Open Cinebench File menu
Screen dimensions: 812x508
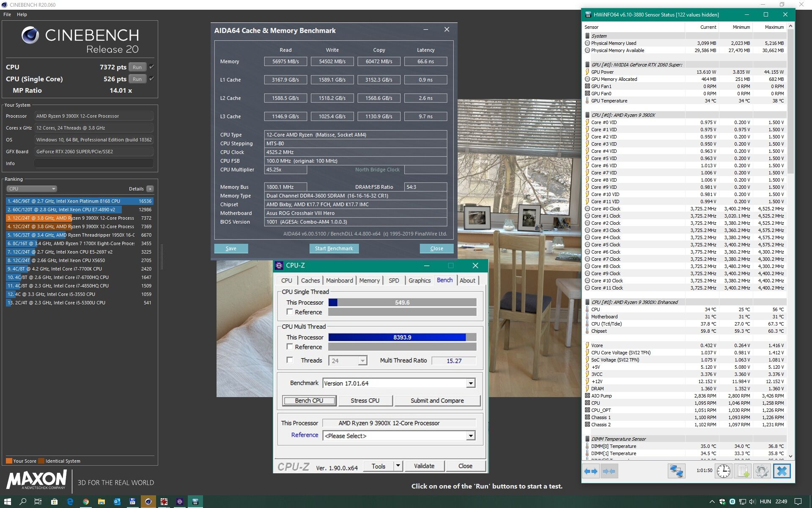(7, 14)
